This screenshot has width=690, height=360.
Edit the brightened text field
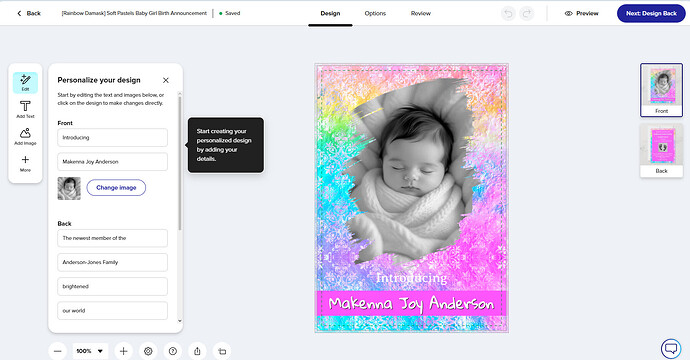pyautogui.click(x=112, y=287)
